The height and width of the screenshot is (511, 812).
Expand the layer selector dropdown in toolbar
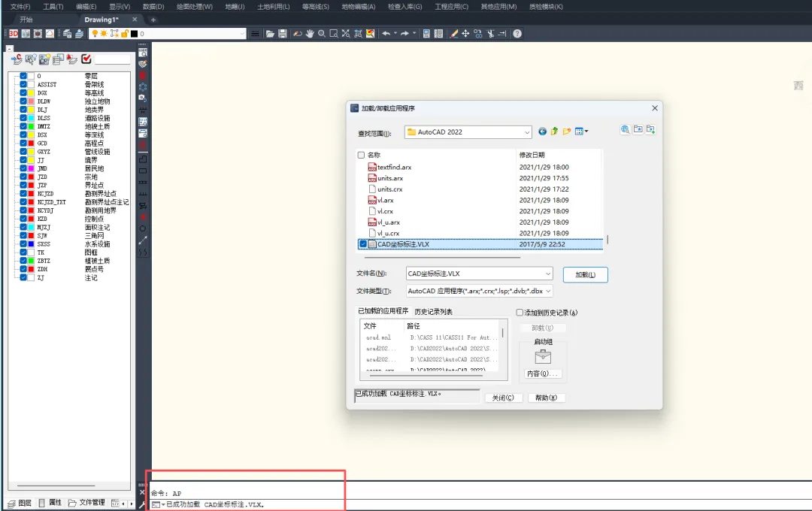pyautogui.click(x=242, y=34)
